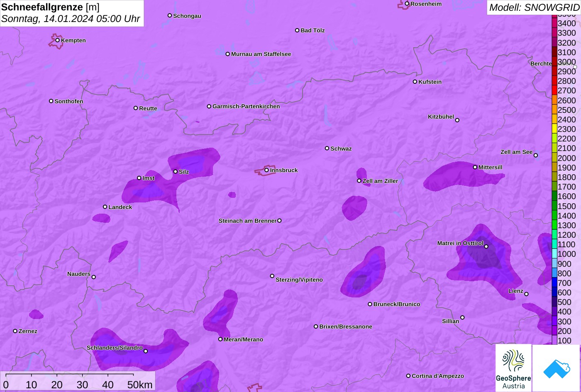Click the legend value 1200
This screenshot has width=581, height=392.
pos(567,235)
